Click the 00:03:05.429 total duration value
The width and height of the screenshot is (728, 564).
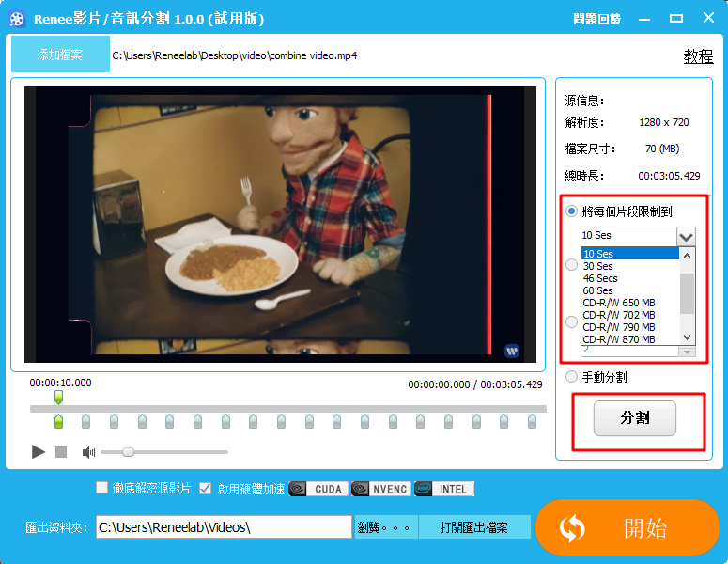click(x=669, y=176)
